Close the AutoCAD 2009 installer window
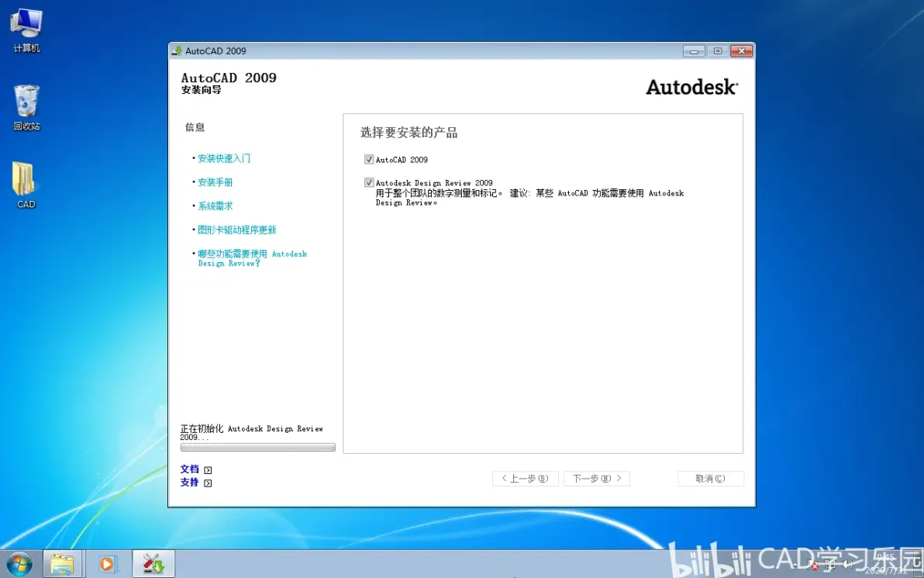Viewport: 924px width, 578px height. click(x=741, y=51)
